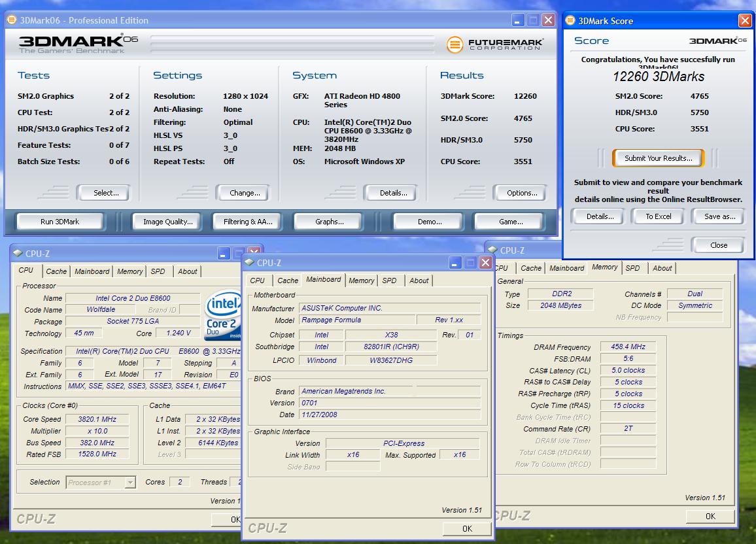The image size is (756, 544).
Task: Switch to About tab in right CPU-Z window
Action: click(x=662, y=268)
